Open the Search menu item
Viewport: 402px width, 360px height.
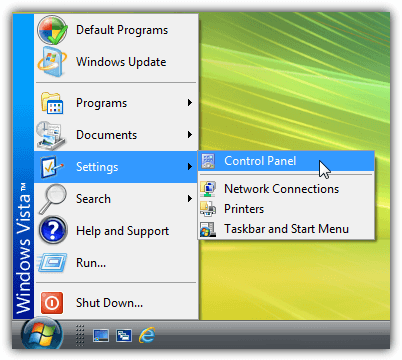(x=116, y=199)
